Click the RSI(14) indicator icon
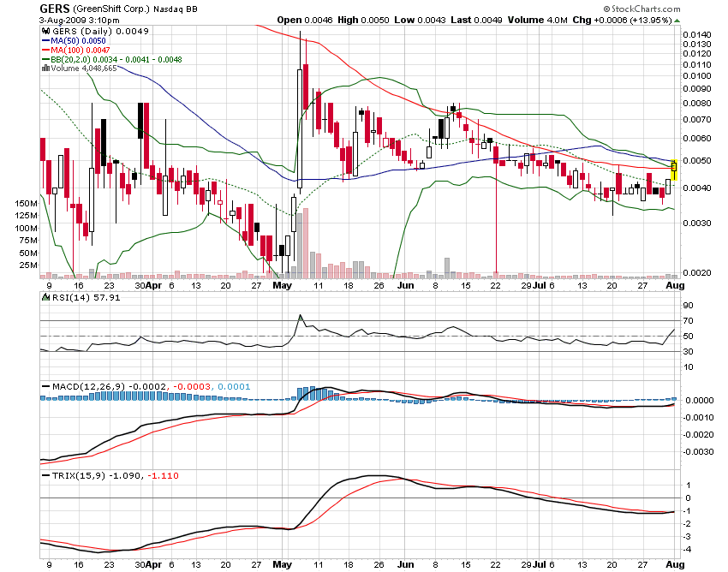The width and height of the screenshot is (728, 572). 45,297
